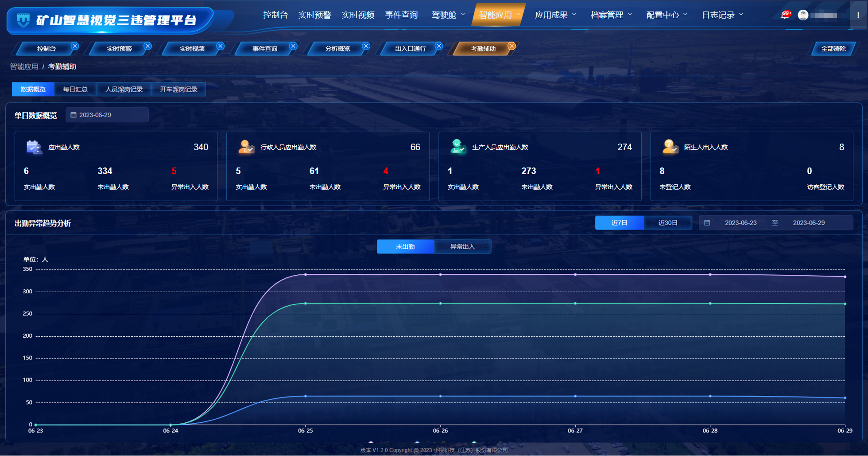Viewport: 868px width, 456px height.
Task: Expand the 配置中心 dropdown menu
Action: pos(666,15)
